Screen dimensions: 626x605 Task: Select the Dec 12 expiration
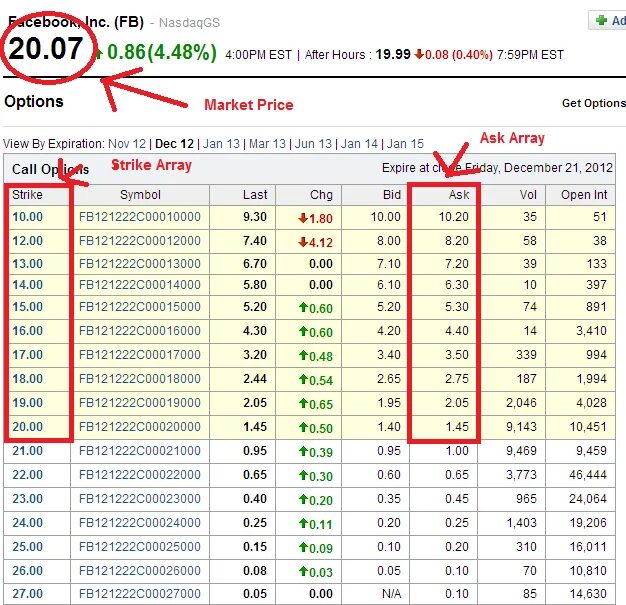pyautogui.click(x=174, y=143)
